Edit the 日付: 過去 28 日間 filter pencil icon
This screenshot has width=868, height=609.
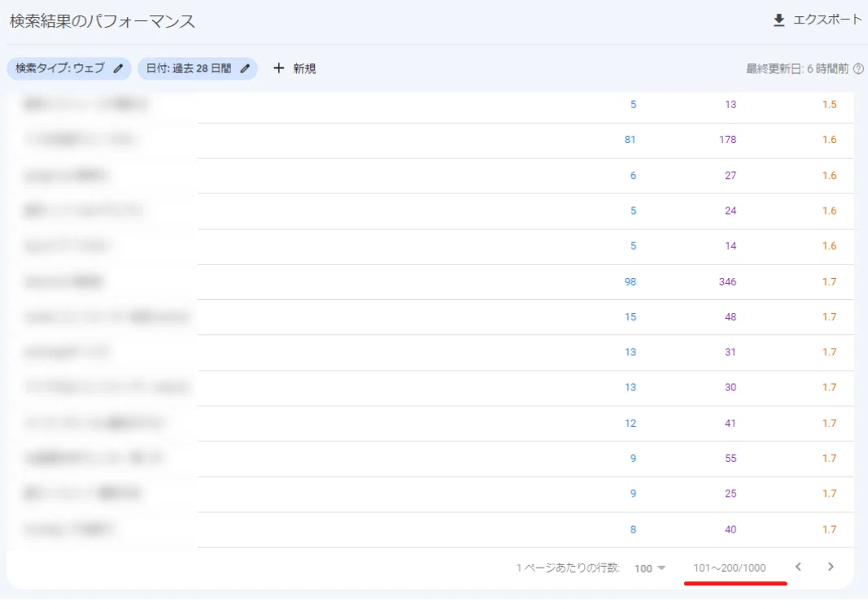pyautogui.click(x=245, y=68)
